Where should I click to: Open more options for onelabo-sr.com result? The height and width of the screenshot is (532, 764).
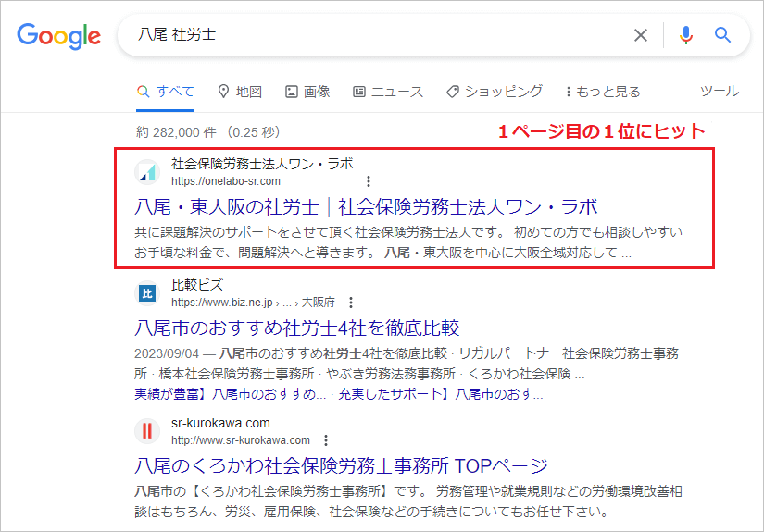pyautogui.click(x=369, y=181)
